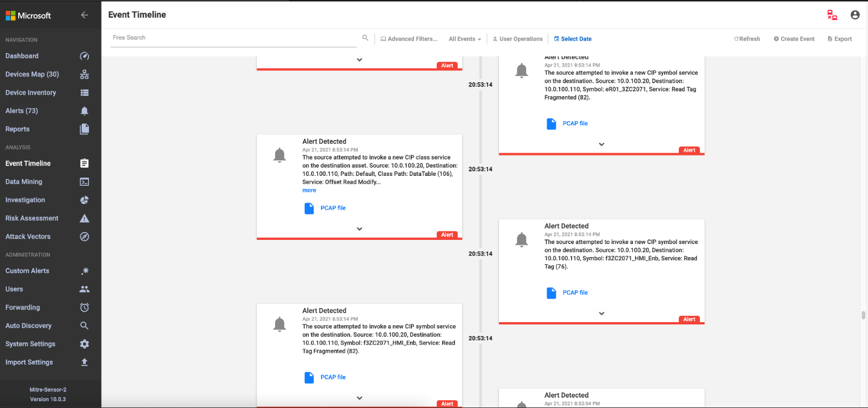868x408 pixels.
Task: Click PCAP file icon in CIP class alert
Action: [x=309, y=208]
